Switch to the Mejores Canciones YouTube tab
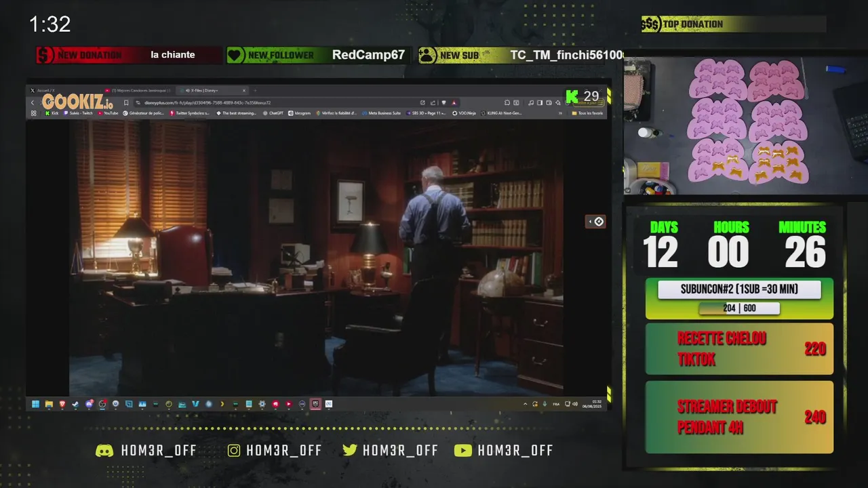Image resolution: width=868 pixels, height=488 pixels. [x=139, y=90]
